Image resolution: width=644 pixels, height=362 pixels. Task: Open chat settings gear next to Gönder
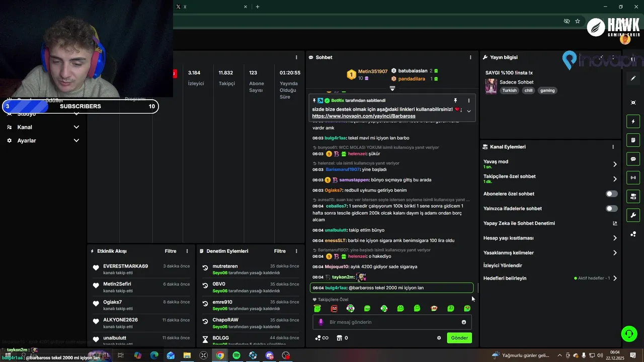tap(439, 338)
